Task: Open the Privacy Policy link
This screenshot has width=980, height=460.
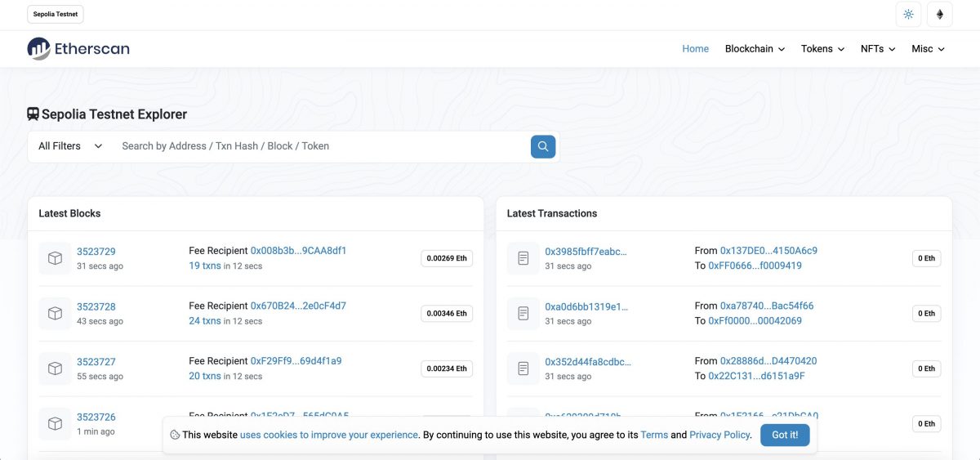Action: coord(719,435)
